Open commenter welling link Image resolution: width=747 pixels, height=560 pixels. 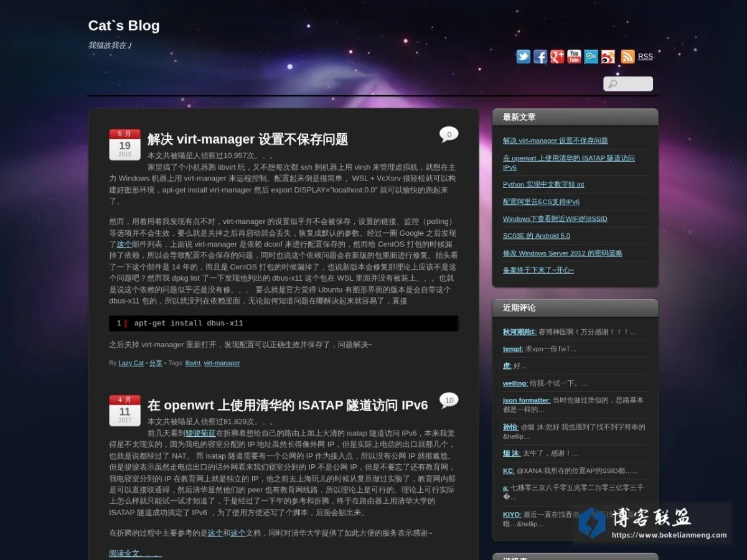[515, 383]
